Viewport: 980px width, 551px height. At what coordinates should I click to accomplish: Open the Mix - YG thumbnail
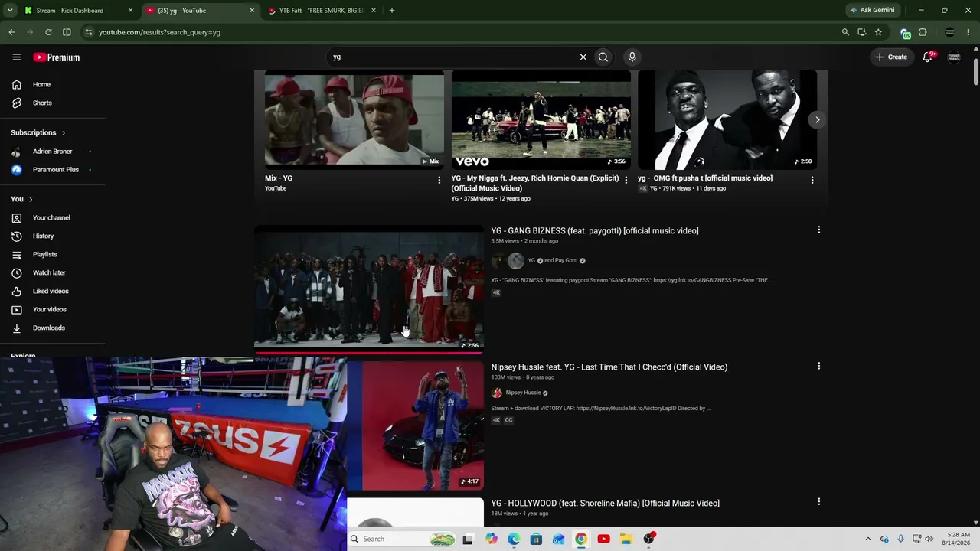(x=354, y=119)
